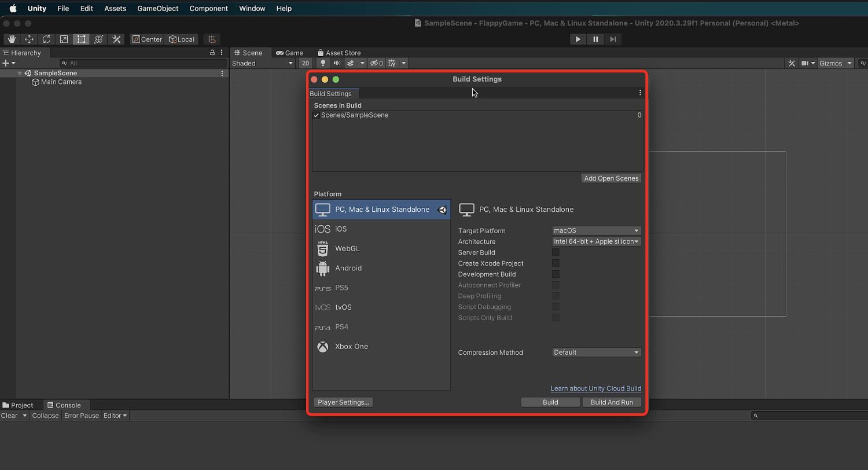Open scene effects dropdown arrow
The height and width of the screenshot is (470, 868).
(x=362, y=63)
